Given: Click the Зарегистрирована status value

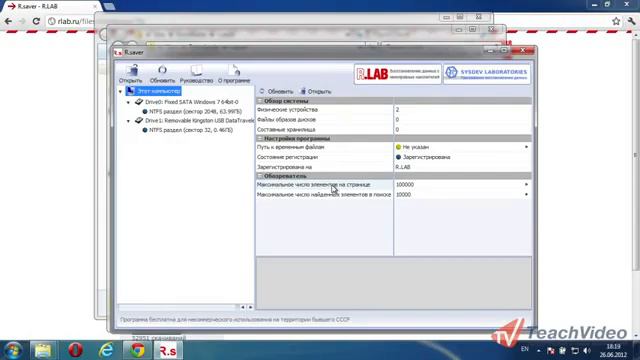Looking at the screenshot, I should point(426,157).
